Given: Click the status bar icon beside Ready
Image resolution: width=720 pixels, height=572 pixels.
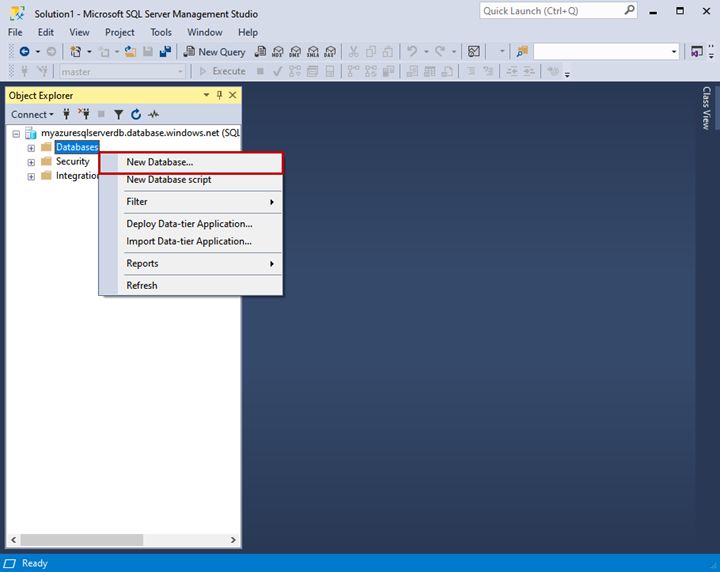Looking at the screenshot, I should tap(10, 563).
